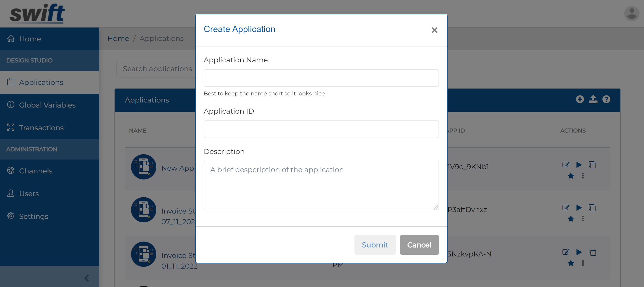The height and width of the screenshot is (287, 644).
Task: Click the Application Name input field
Action: point(321,78)
